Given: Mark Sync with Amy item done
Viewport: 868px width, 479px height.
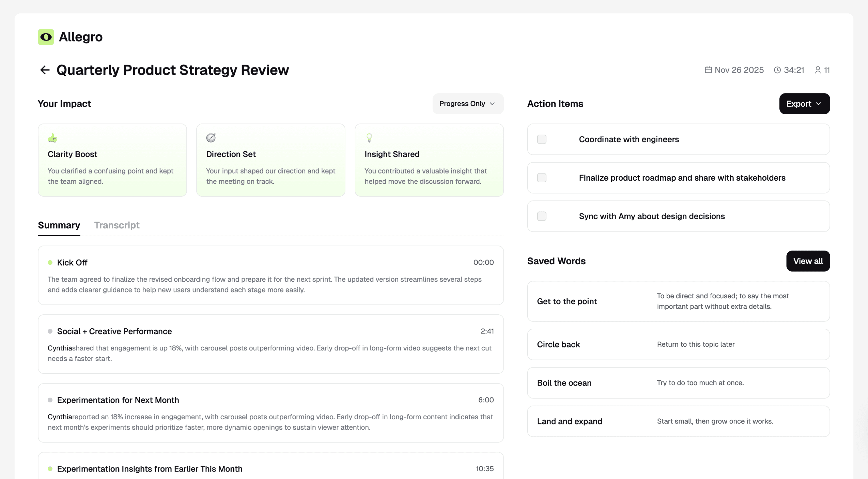Looking at the screenshot, I should pos(541,216).
